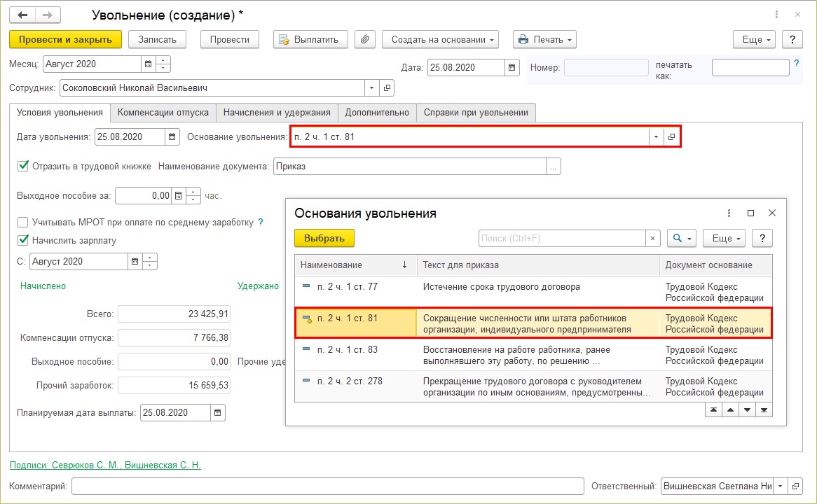Switch to Условия увольнения tab
This screenshot has width=817, height=504.
click(x=60, y=113)
